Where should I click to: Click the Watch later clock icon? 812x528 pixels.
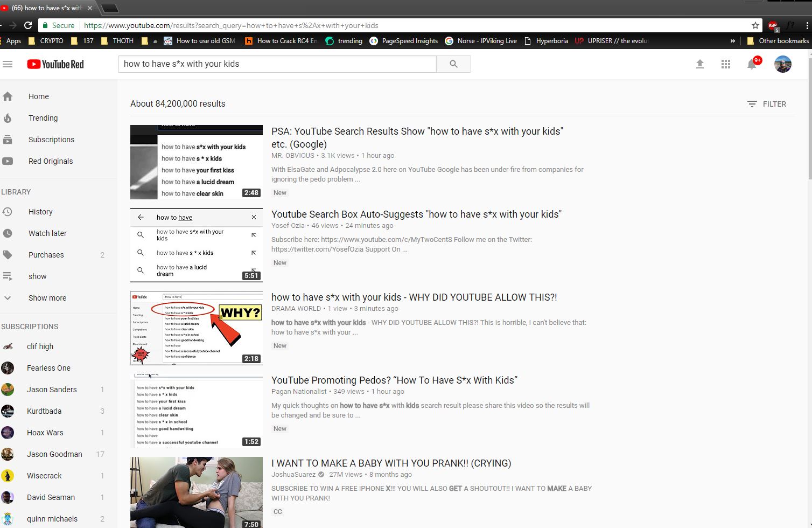click(8, 233)
